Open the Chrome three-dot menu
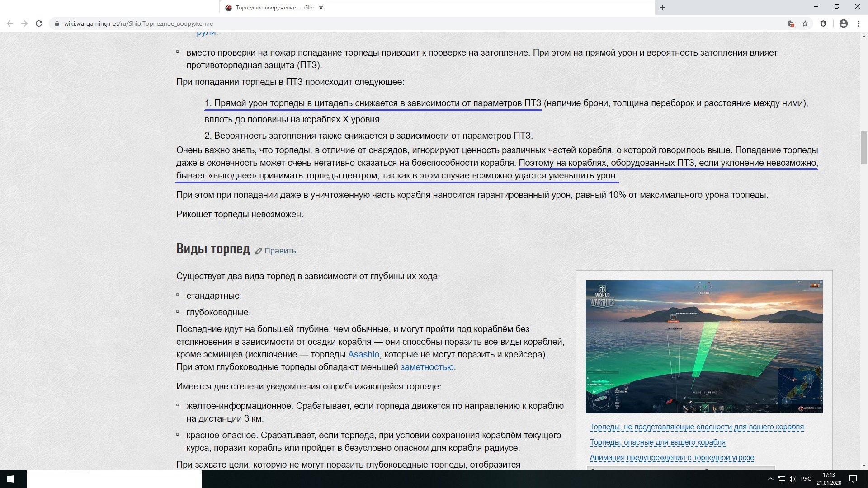 coord(858,23)
